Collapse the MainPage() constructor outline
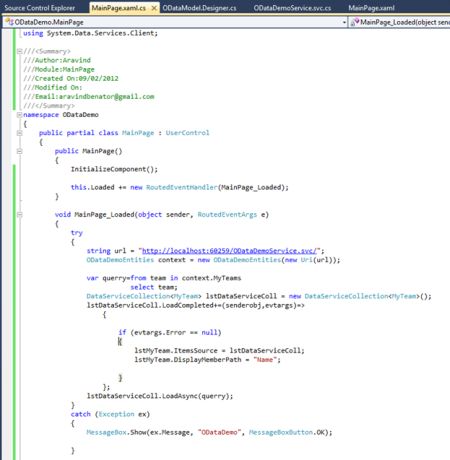Image resolution: width=450 pixels, height=460 pixels. click(19, 151)
